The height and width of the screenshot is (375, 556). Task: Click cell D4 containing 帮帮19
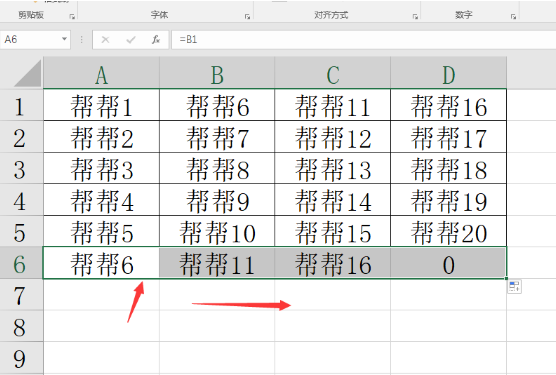[x=449, y=200]
